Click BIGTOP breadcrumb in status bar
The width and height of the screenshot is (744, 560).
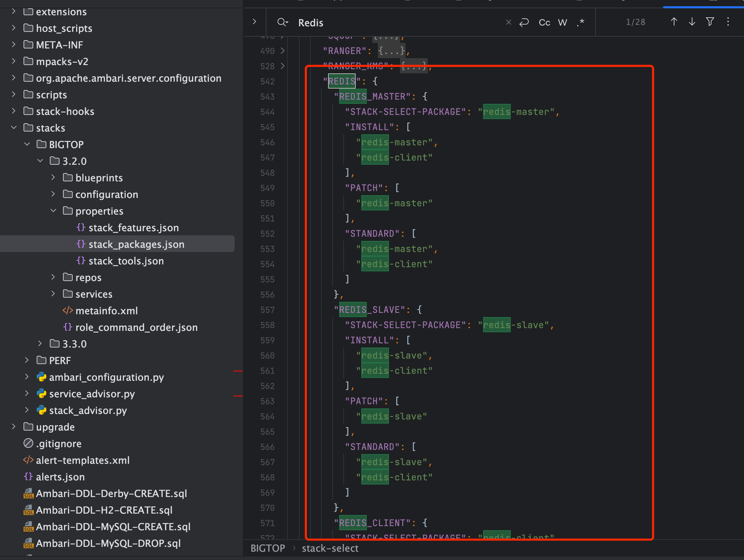pyautogui.click(x=268, y=548)
